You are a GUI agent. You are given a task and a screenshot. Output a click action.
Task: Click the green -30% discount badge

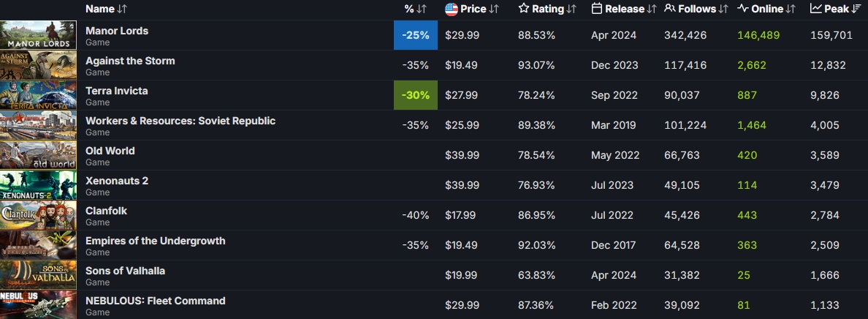tap(415, 95)
